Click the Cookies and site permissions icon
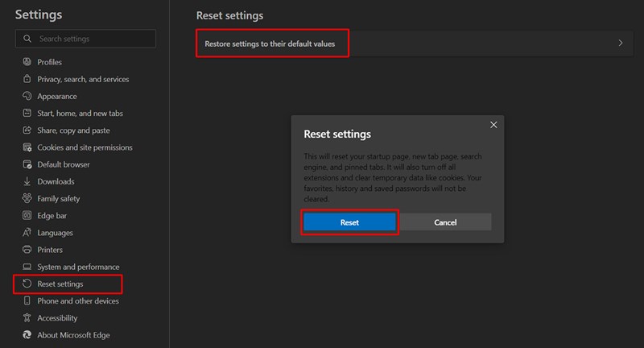 click(x=27, y=147)
